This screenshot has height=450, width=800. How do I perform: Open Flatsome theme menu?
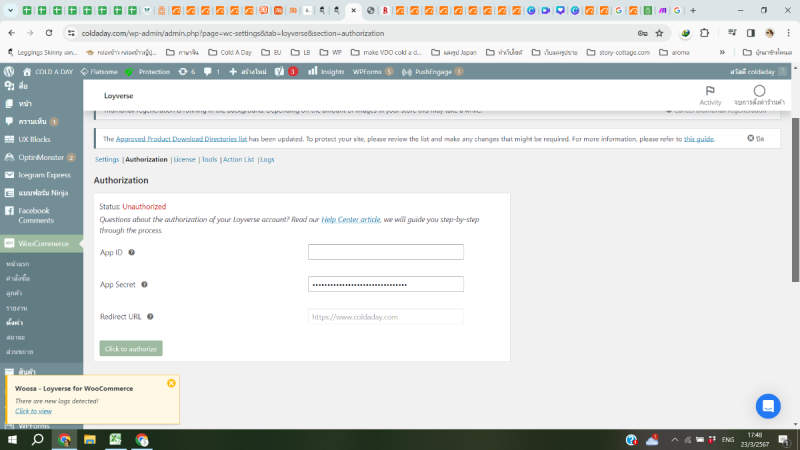coord(99,71)
